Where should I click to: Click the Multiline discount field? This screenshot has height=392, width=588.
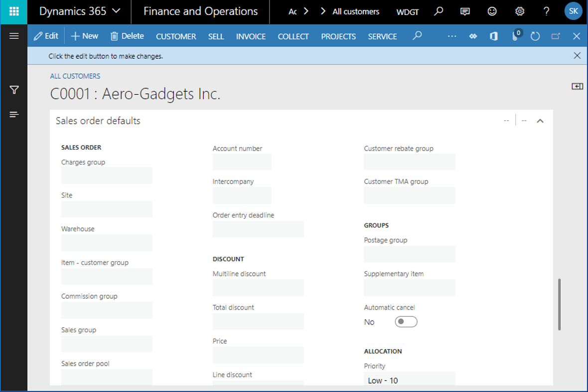point(259,288)
